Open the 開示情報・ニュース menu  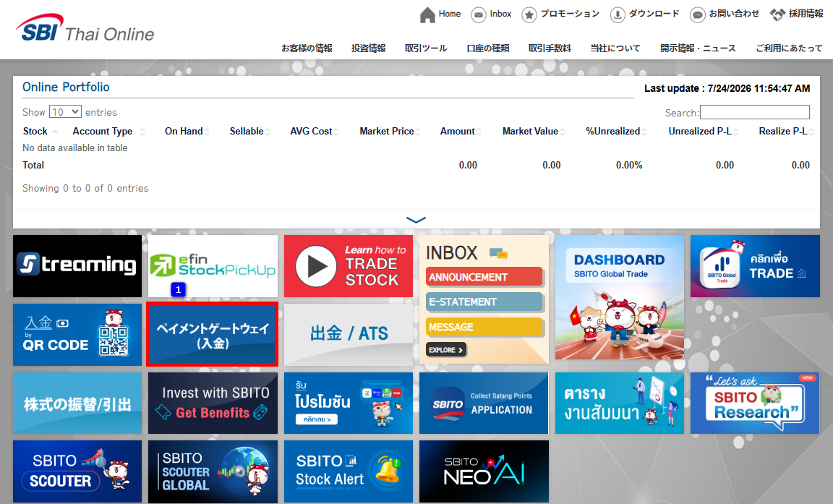tap(698, 48)
